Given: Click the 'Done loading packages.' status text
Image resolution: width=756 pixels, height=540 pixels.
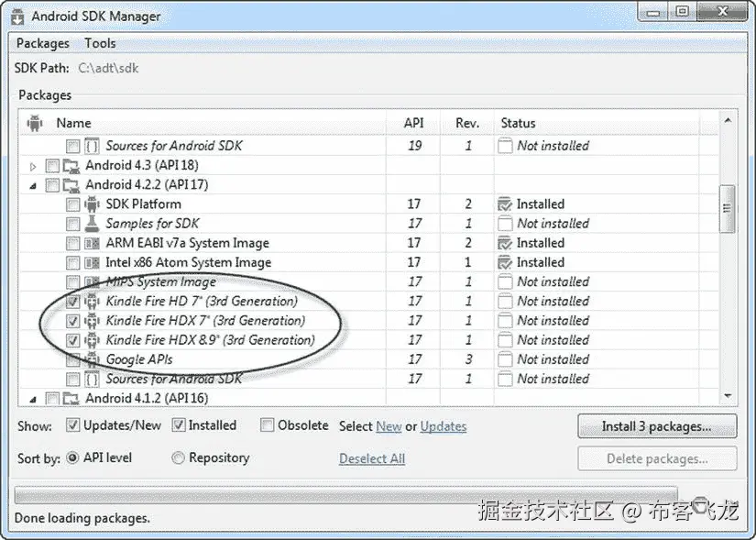Looking at the screenshot, I should 82,518.
